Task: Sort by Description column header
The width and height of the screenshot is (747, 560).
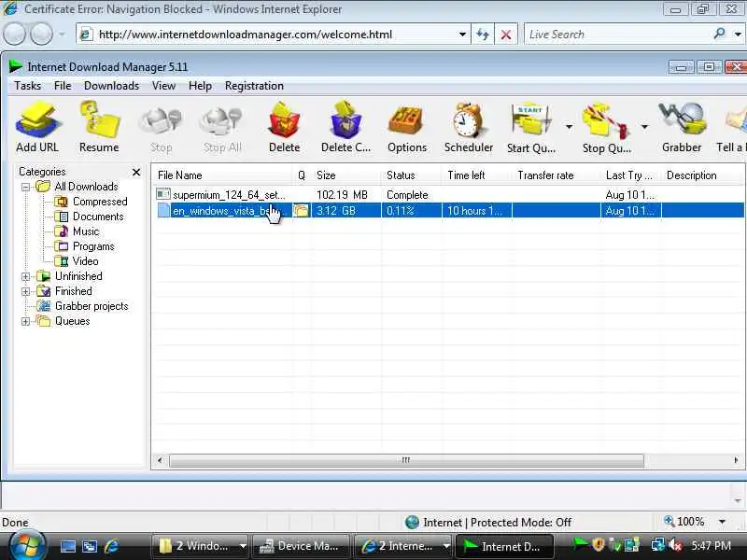Action: click(x=702, y=175)
